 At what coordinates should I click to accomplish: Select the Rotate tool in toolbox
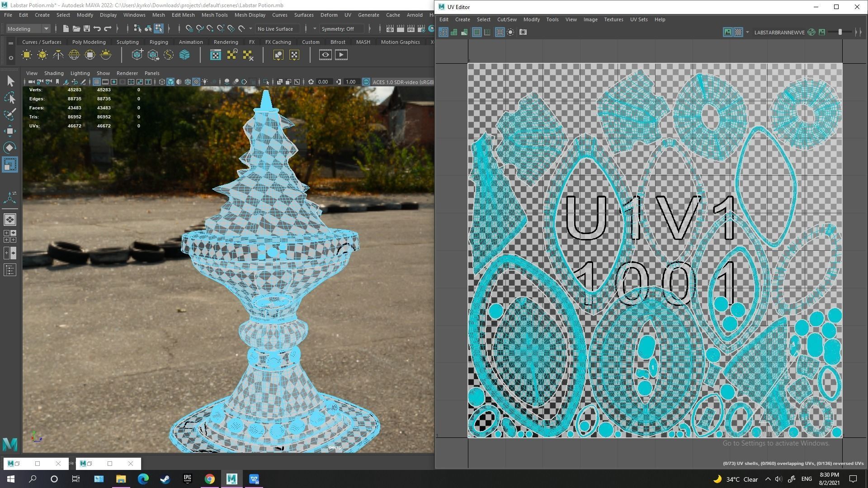coord(10,148)
